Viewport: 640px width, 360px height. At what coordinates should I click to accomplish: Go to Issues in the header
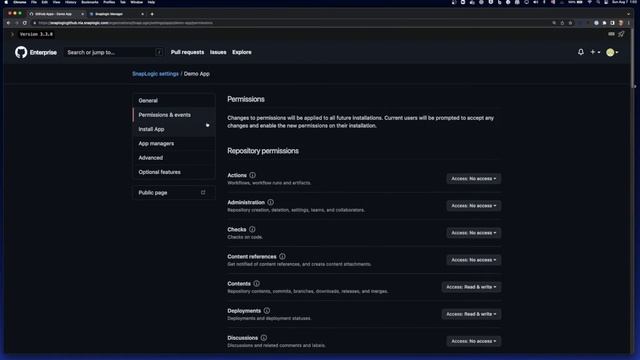click(x=218, y=52)
